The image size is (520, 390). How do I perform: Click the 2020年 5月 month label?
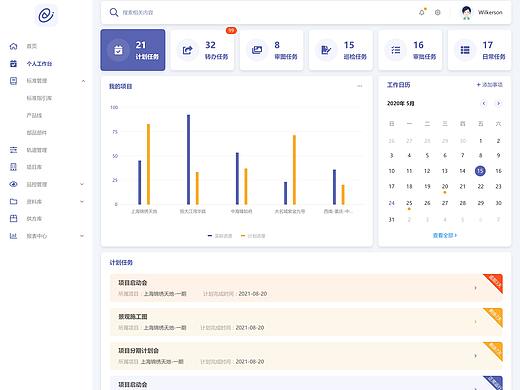click(x=400, y=103)
